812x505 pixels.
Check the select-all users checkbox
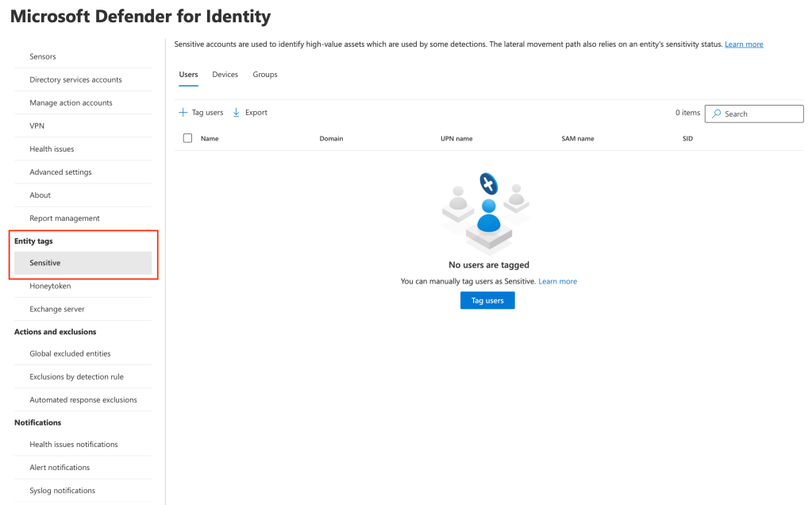187,137
